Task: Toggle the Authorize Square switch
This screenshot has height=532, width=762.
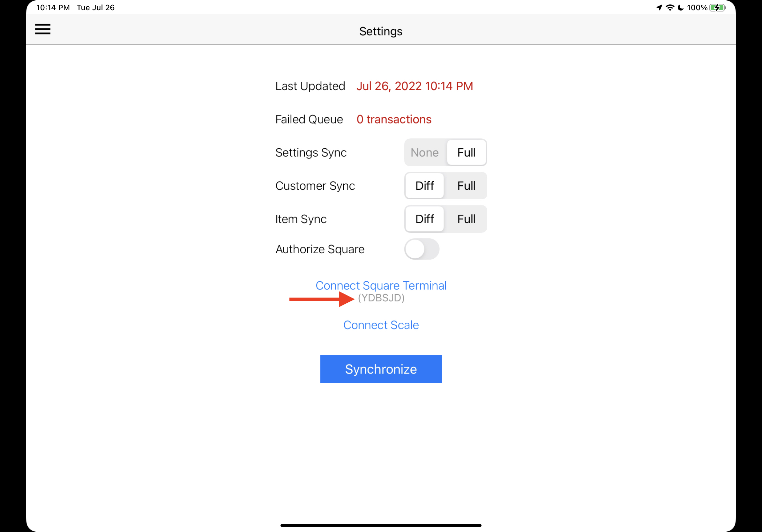Action: coord(422,249)
